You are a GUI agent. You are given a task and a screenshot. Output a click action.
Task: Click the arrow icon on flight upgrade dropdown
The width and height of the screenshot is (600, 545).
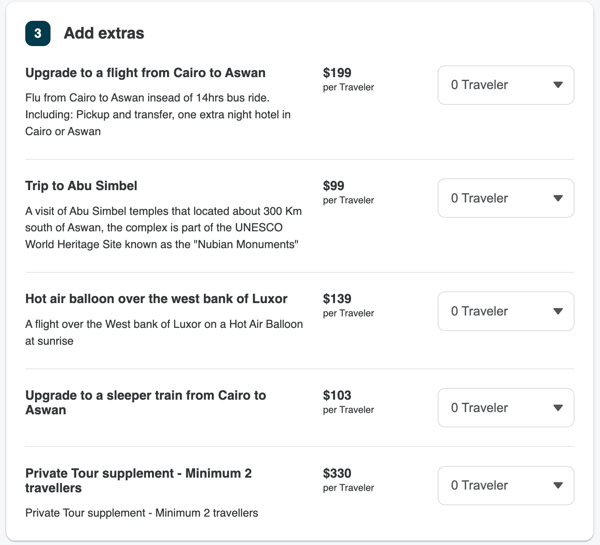click(558, 85)
